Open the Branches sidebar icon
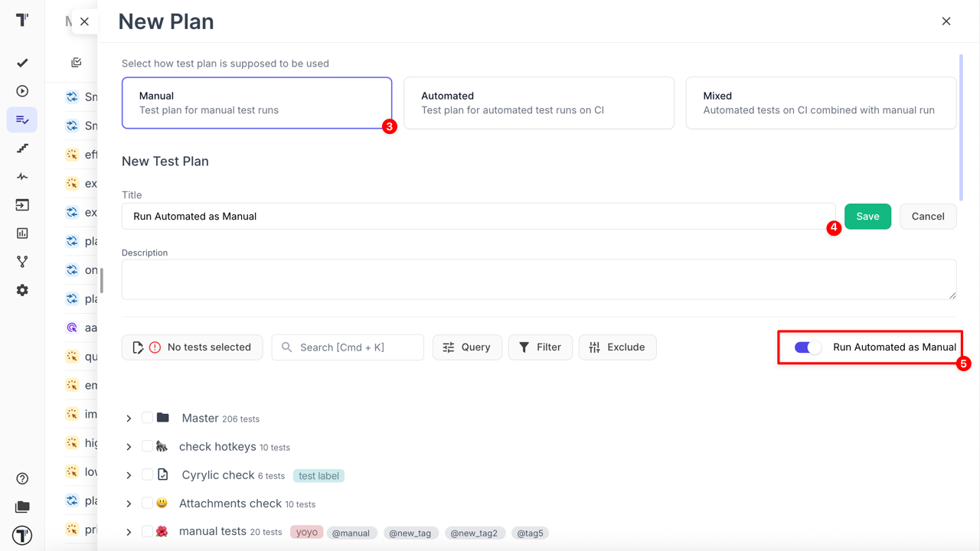980x551 pixels. pyautogui.click(x=21, y=261)
